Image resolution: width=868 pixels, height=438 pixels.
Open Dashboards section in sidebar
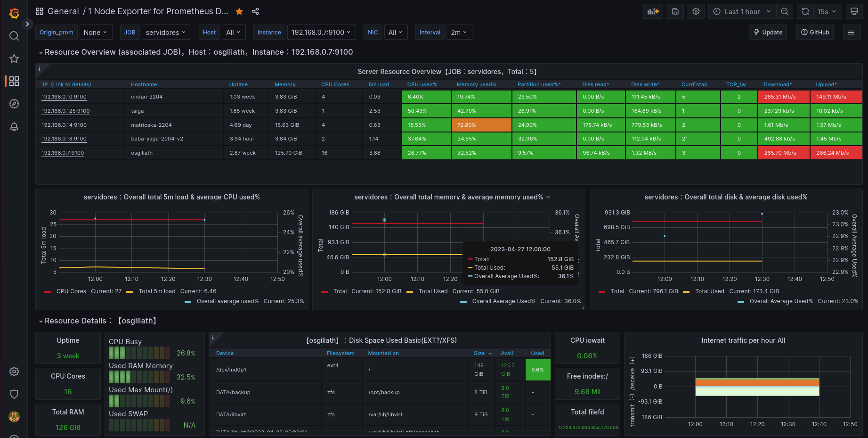click(14, 81)
